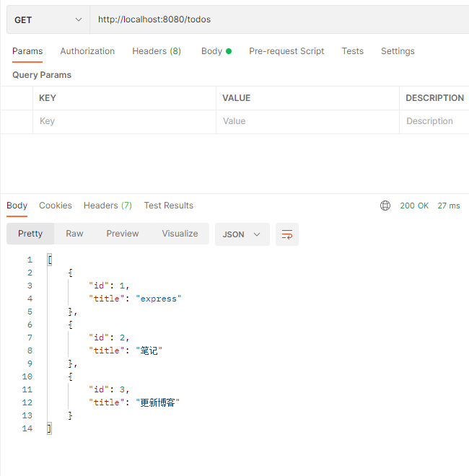Select the Visualize view

pos(180,234)
